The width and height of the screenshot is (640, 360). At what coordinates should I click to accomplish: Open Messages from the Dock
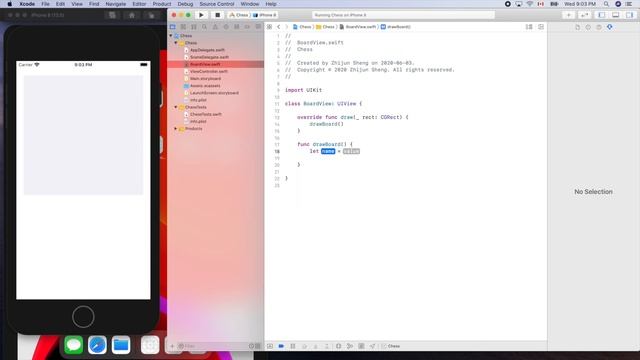(73, 345)
